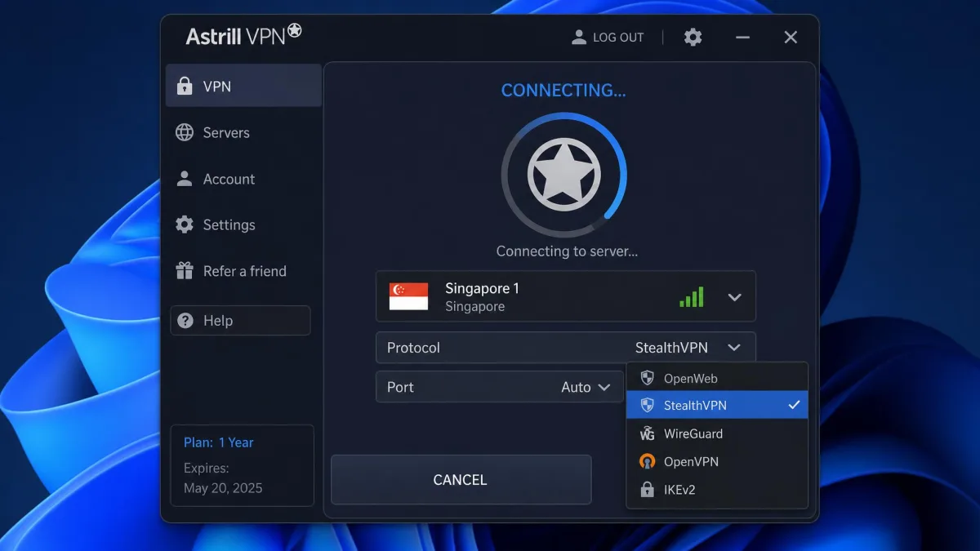Open Refer a friend section
This screenshot has height=551, width=980.
[243, 271]
